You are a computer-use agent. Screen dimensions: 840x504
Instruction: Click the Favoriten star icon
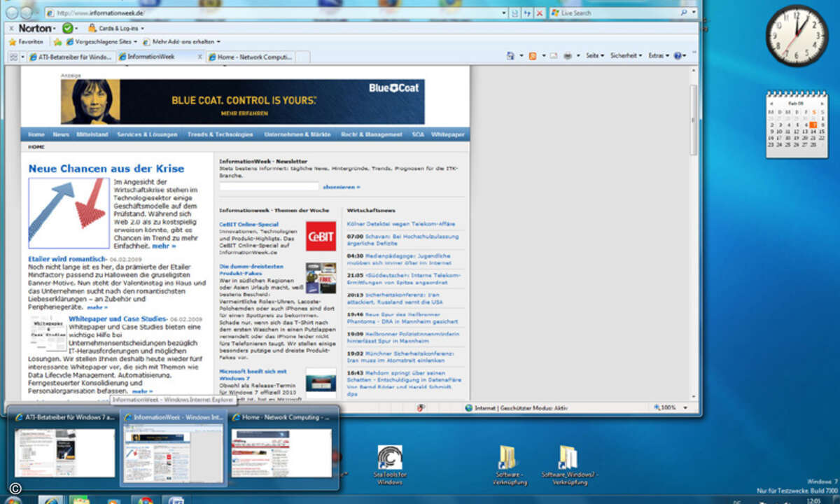click(12, 42)
